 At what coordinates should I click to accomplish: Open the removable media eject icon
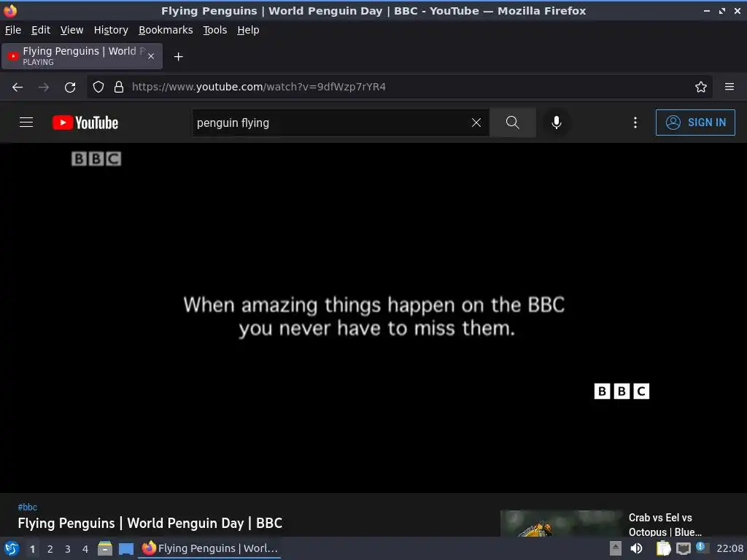[616, 548]
